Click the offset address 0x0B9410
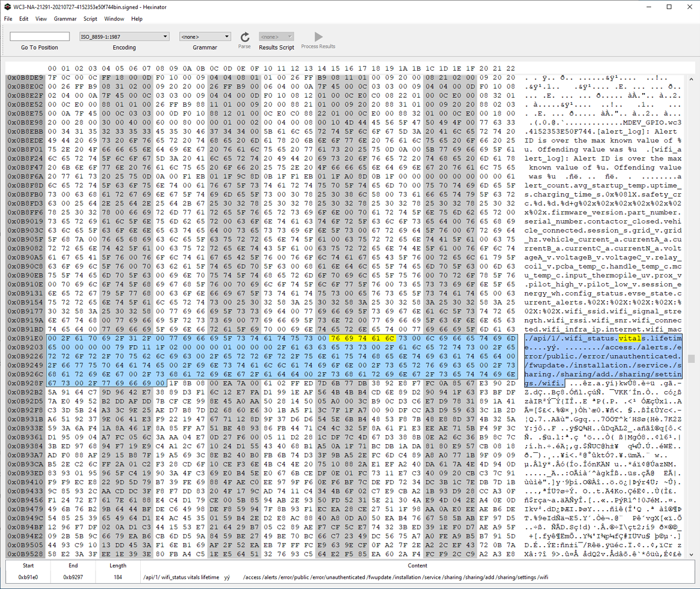Screen dimensions: 700x589 25,482
